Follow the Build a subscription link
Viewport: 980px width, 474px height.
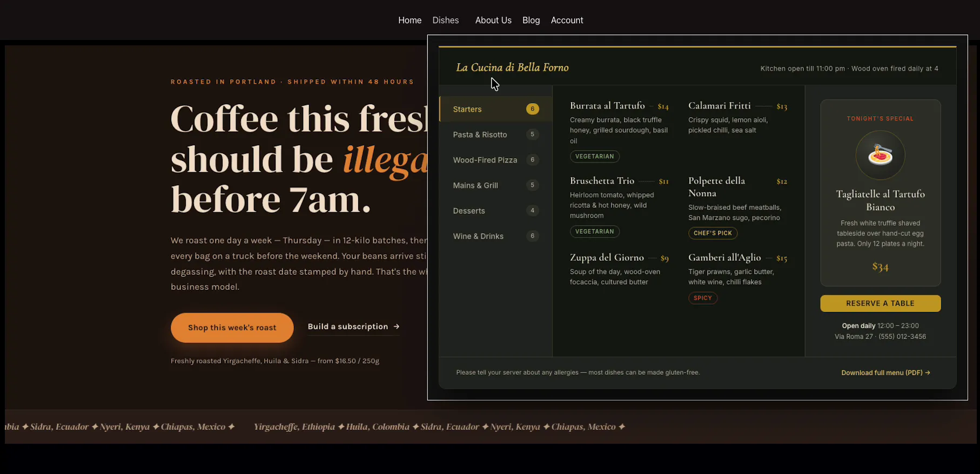click(x=353, y=327)
